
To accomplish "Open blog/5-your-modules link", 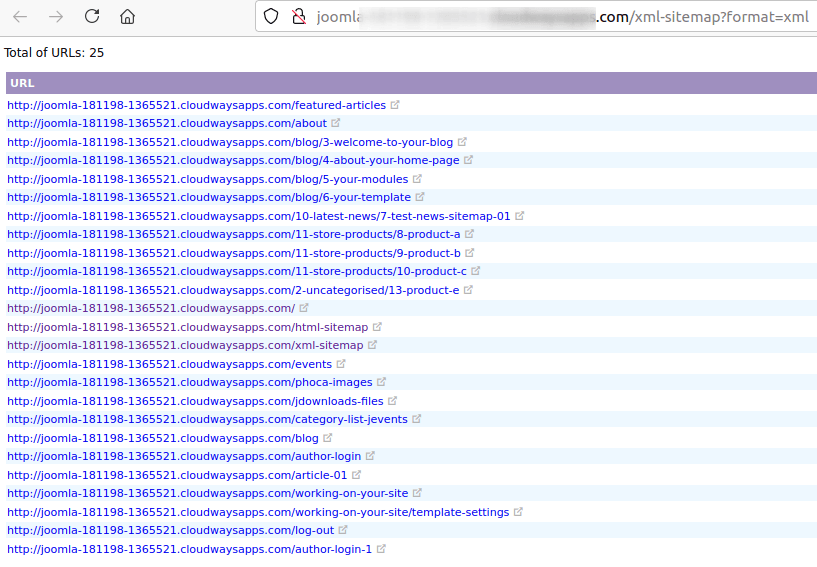I will coord(207,179).
